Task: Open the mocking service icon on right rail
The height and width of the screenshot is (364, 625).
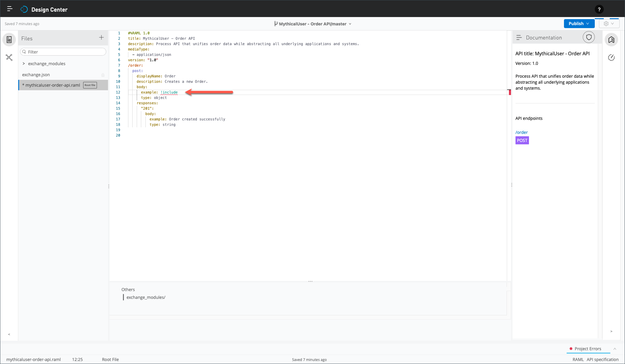Action: [x=611, y=57]
